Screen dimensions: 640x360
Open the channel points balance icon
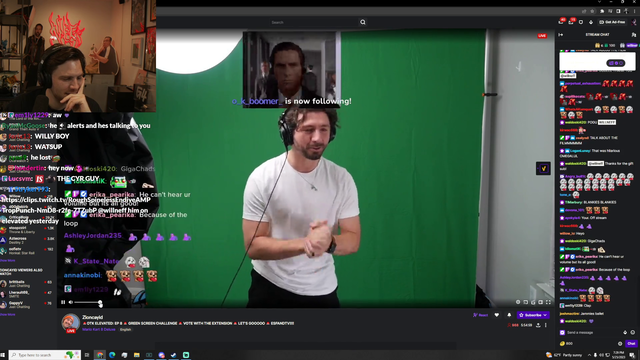pos(566,344)
